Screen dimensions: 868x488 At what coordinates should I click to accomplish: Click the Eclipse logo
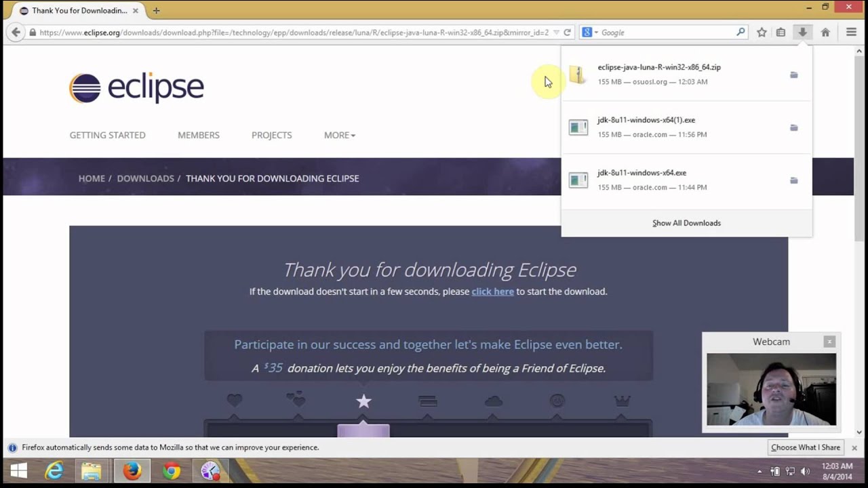(136, 87)
